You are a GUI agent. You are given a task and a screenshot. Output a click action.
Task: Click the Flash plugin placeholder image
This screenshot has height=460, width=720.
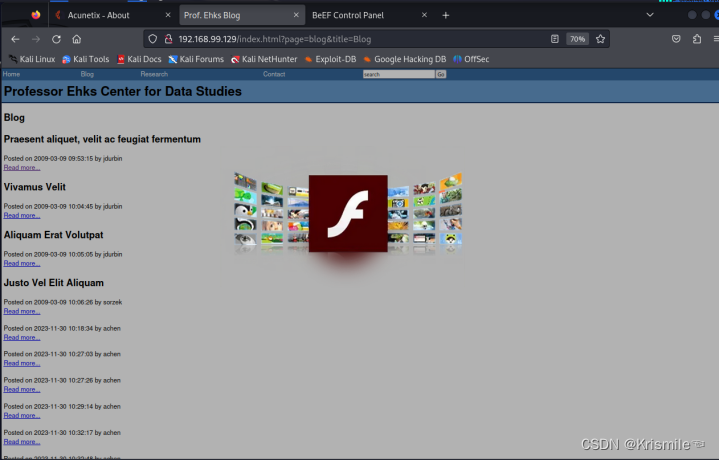point(348,213)
